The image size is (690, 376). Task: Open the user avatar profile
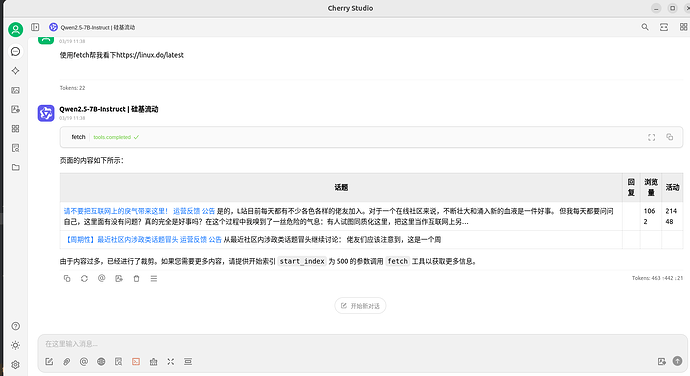(15, 29)
